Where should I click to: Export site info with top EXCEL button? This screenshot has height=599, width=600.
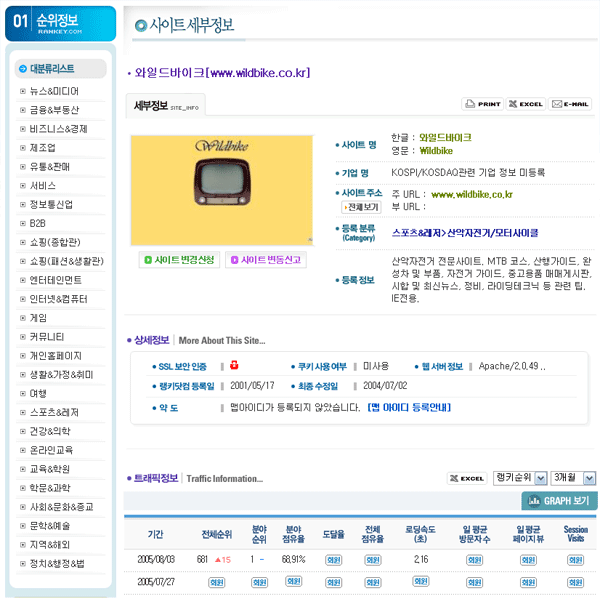pos(525,104)
